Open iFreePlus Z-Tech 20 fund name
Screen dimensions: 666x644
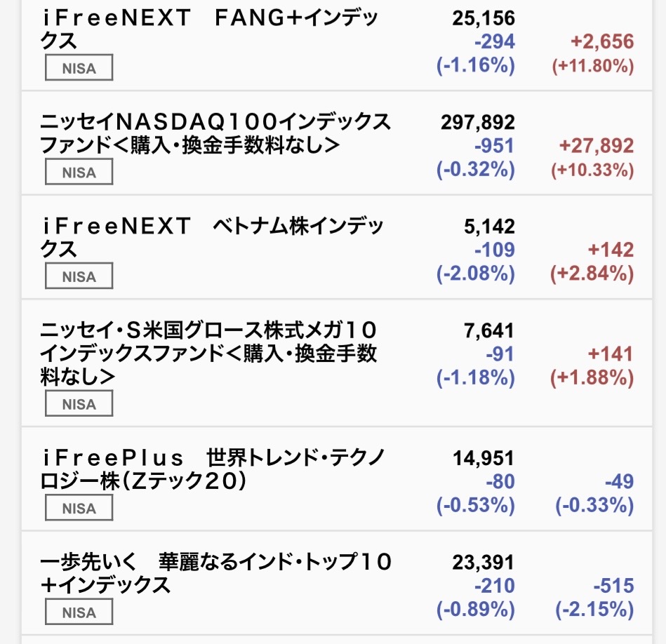coord(213,469)
